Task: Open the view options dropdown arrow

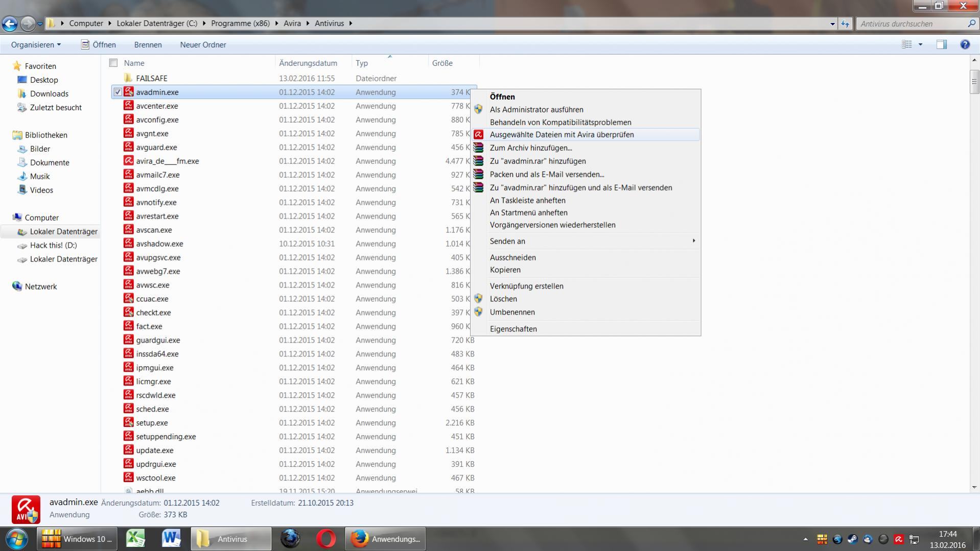Action: (921, 44)
